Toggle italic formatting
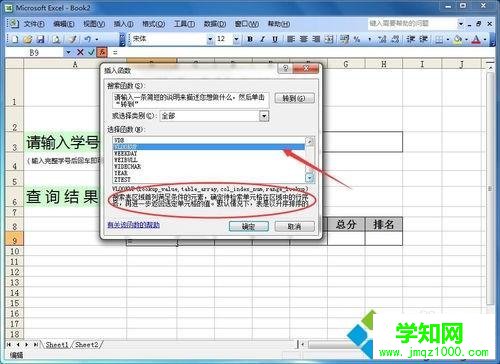This screenshot has width=500, height=364. click(263, 39)
